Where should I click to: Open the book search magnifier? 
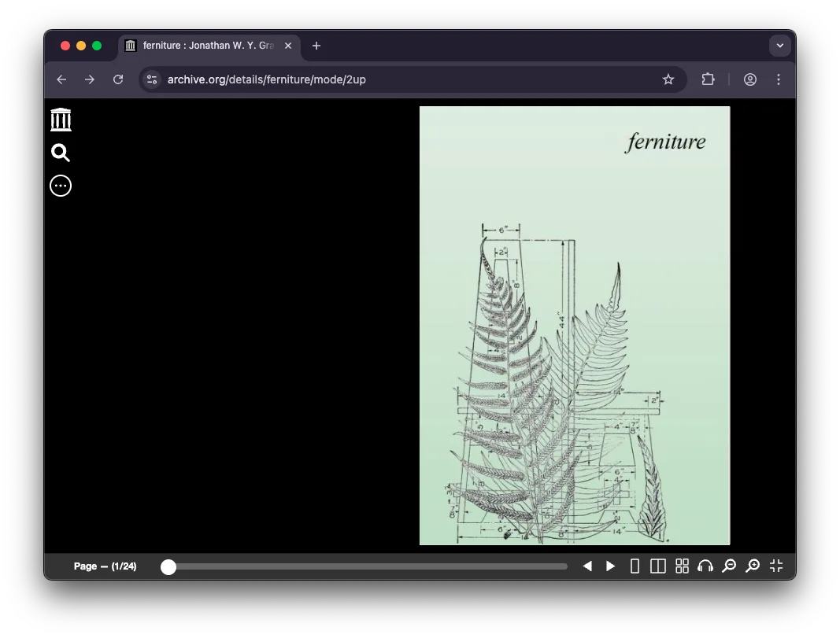(x=61, y=153)
